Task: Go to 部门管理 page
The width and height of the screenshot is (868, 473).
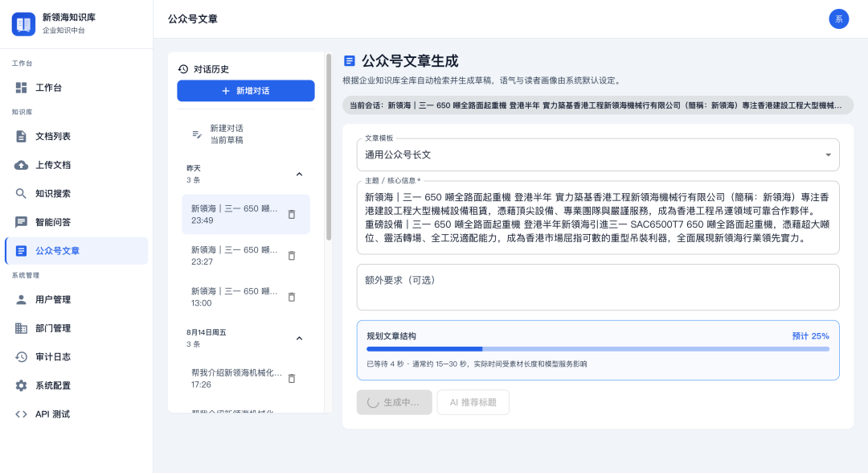Action: point(76,328)
